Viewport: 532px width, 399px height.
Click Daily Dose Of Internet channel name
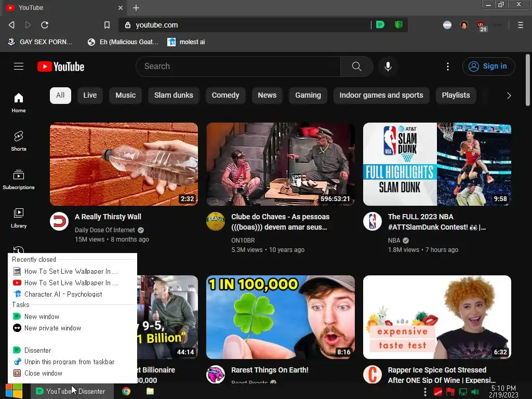105,230
